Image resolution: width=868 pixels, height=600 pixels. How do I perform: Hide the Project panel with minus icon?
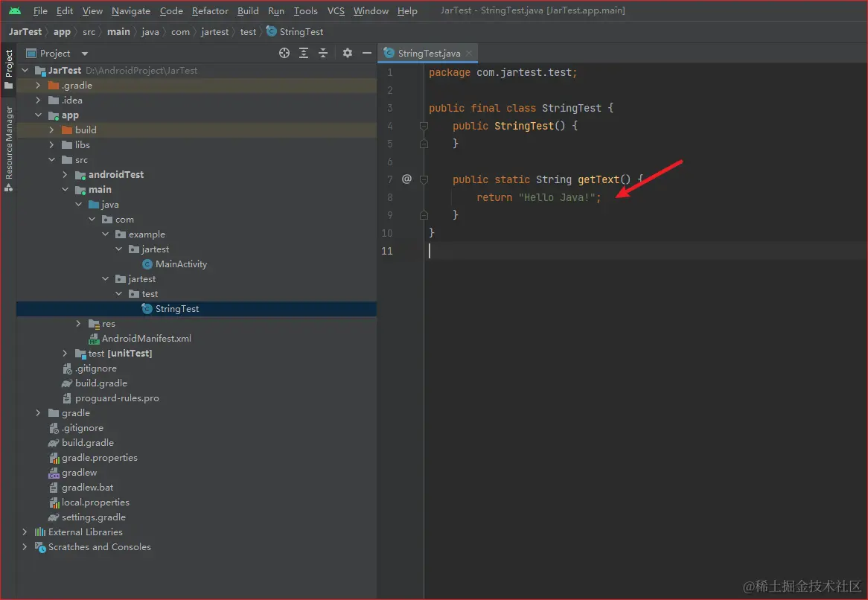pyautogui.click(x=366, y=53)
